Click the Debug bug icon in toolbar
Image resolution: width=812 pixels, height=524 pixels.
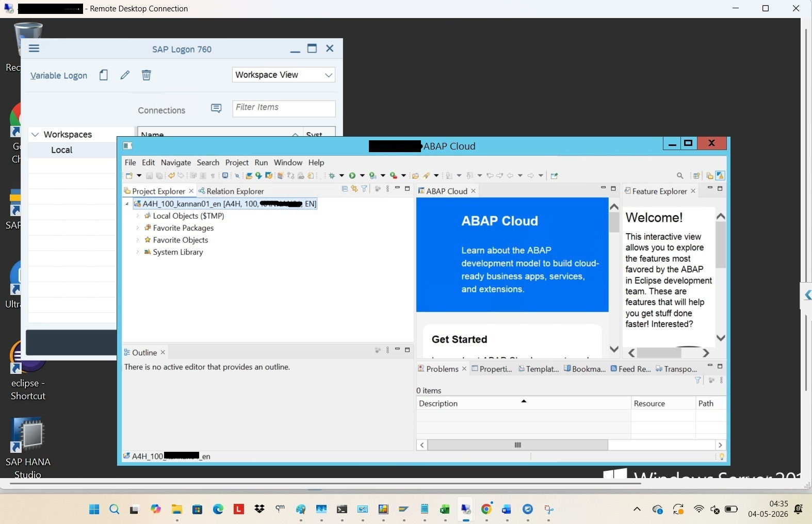click(332, 175)
